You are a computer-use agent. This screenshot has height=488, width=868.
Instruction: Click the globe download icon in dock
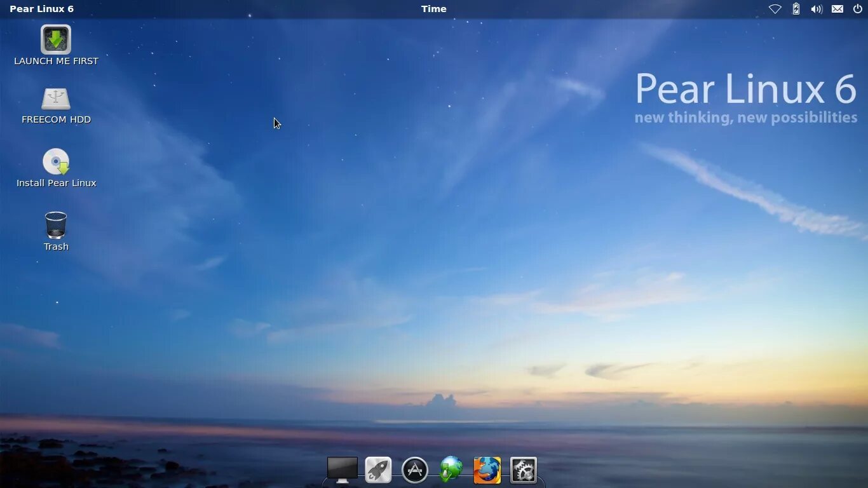coord(451,470)
